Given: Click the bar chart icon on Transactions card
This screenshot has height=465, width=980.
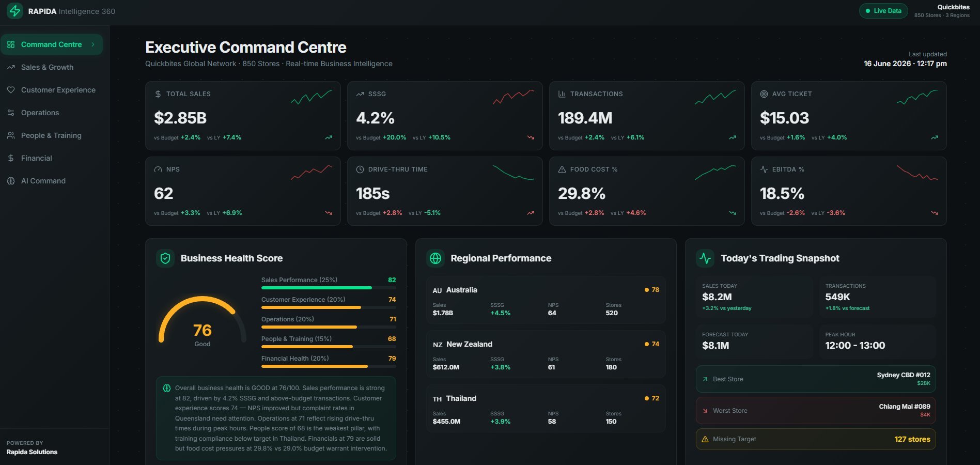Looking at the screenshot, I should tap(562, 94).
